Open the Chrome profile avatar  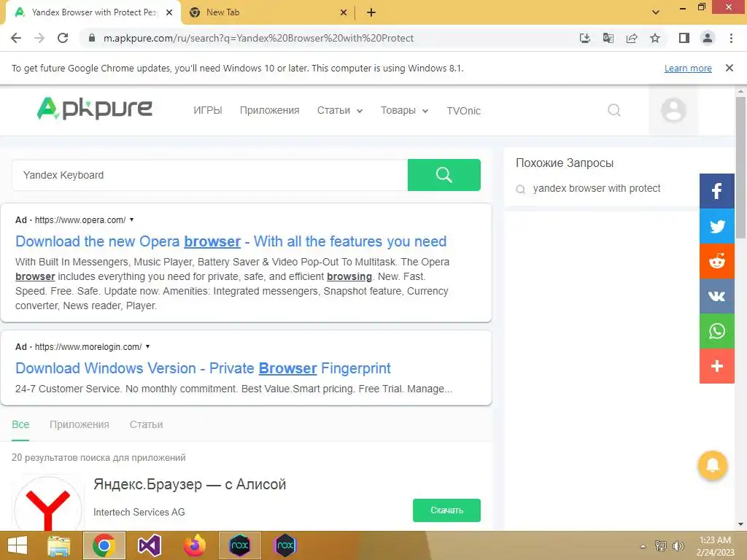tap(708, 38)
